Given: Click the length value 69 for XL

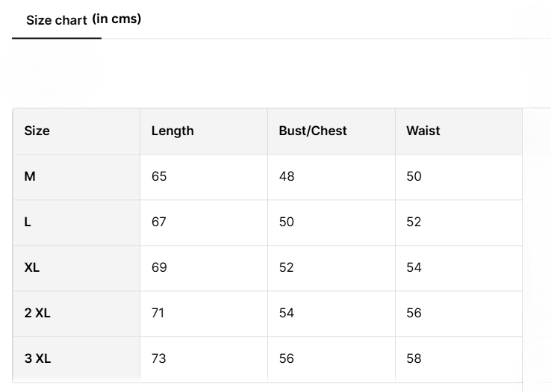Looking at the screenshot, I should tap(159, 267).
